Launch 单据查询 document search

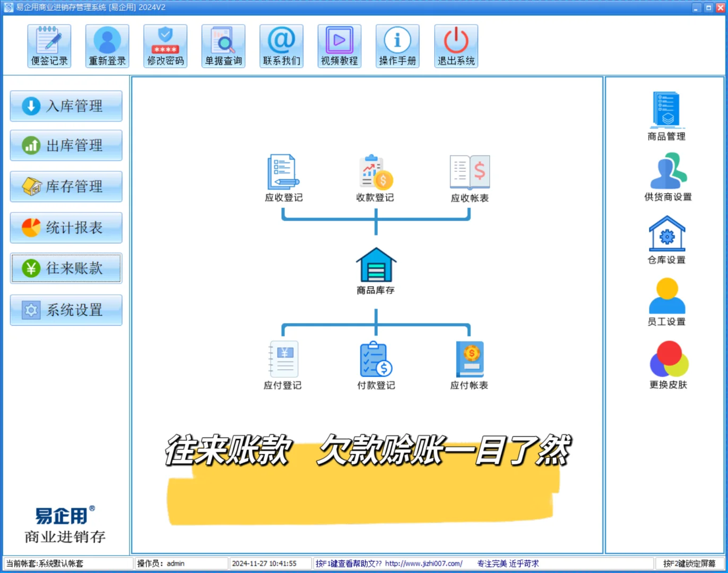click(223, 46)
